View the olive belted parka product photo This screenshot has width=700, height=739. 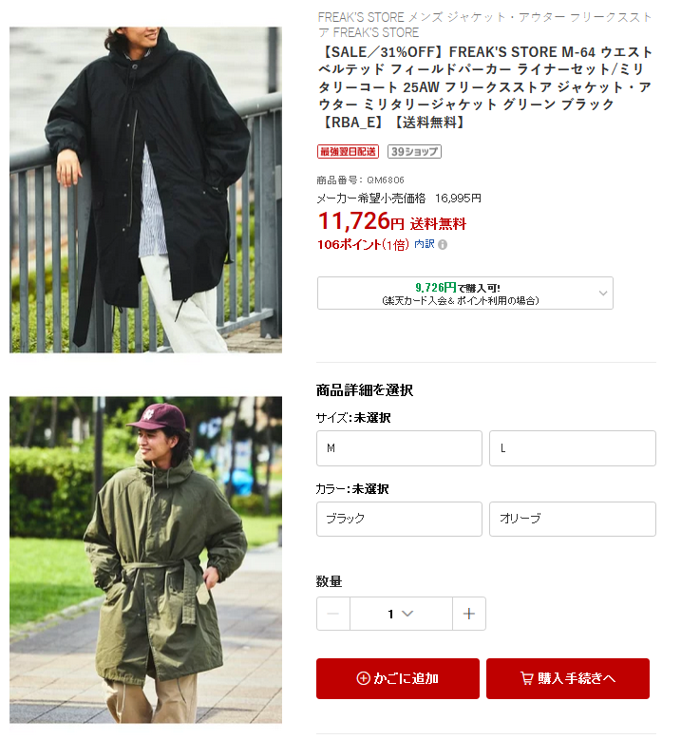point(145,559)
